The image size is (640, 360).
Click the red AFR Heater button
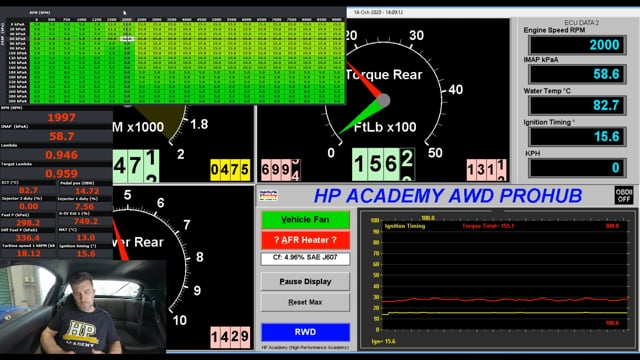pyautogui.click(x=305, y=240)
